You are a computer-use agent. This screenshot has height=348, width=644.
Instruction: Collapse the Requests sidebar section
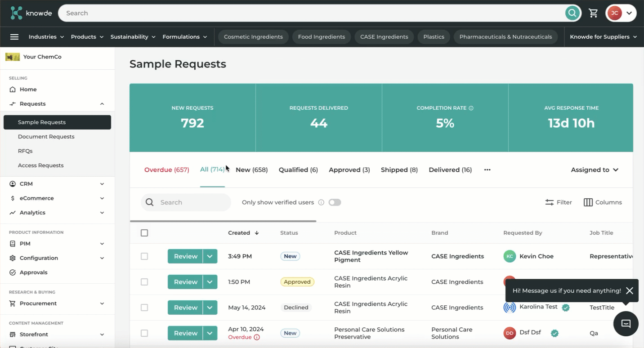click(x=102, y=104)
